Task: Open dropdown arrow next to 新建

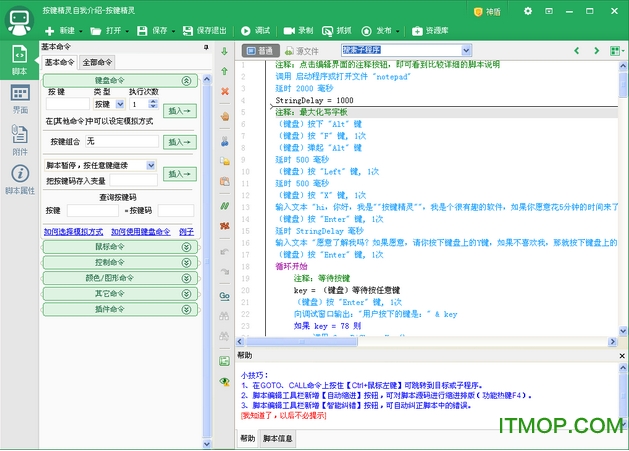Action: [x=81, y=31]
